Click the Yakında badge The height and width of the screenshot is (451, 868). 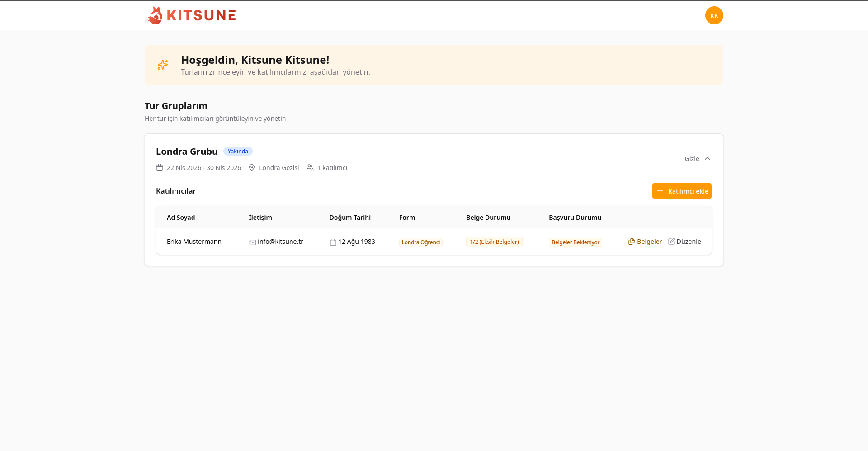(238, 151)
